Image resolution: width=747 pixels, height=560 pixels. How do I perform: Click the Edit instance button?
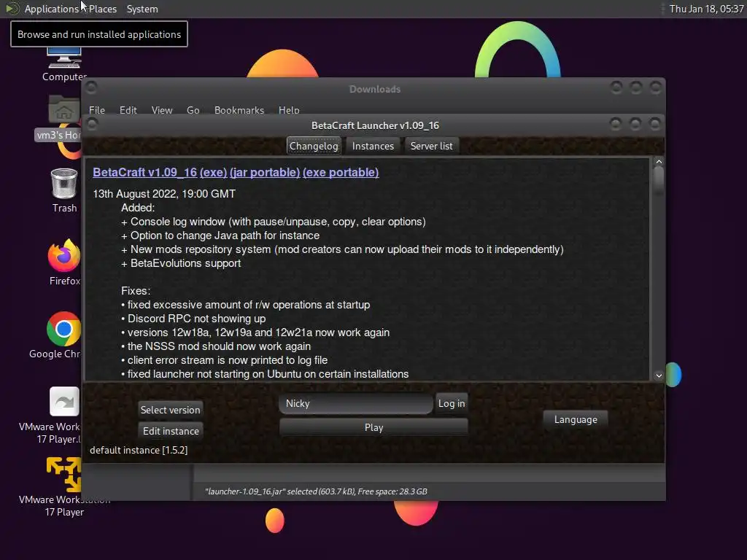point(171,431)
